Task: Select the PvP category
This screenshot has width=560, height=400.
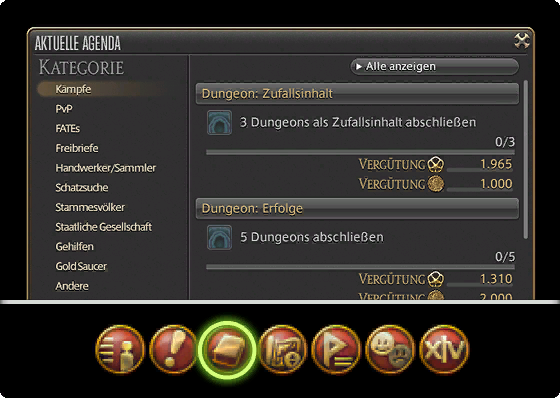Action: pos(64,109)
